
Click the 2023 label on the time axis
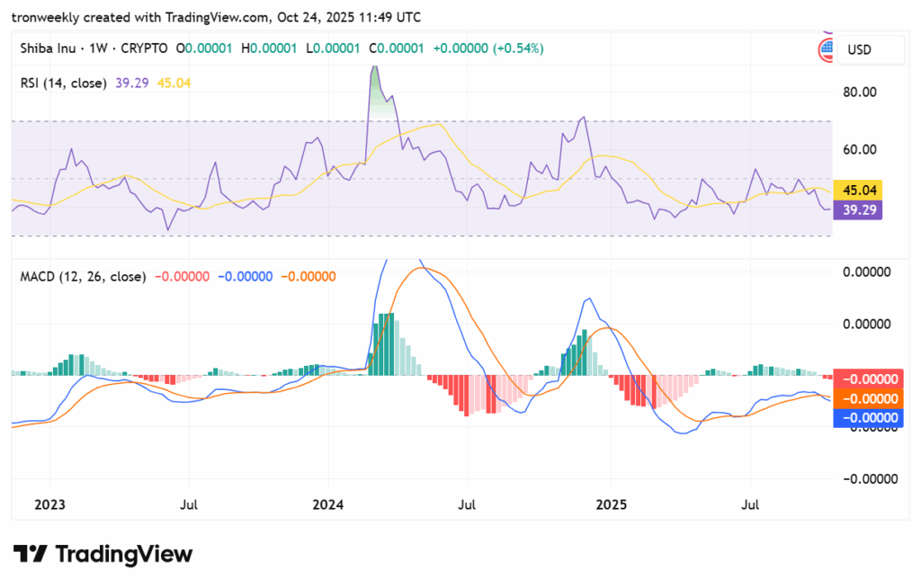tap(49, 505)
